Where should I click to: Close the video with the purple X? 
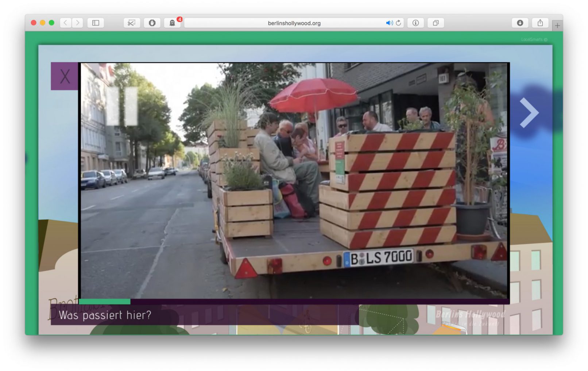tap(65, 76)
